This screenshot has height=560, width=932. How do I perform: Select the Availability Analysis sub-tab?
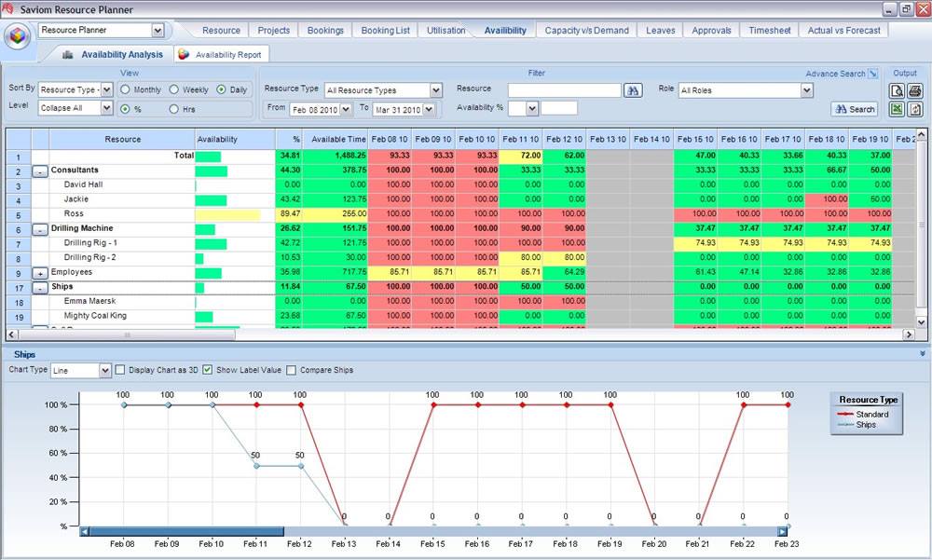tap(113, 55)
